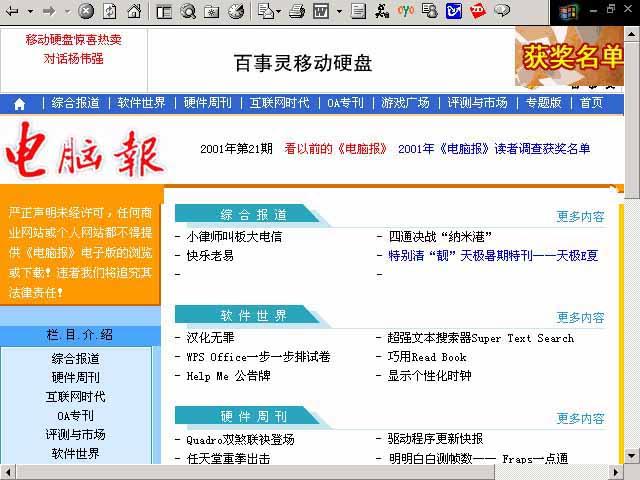This screenshot has height=480, width=640.
Task: Open the Mail icon dropdown arrow
Action: pos(279,11)
